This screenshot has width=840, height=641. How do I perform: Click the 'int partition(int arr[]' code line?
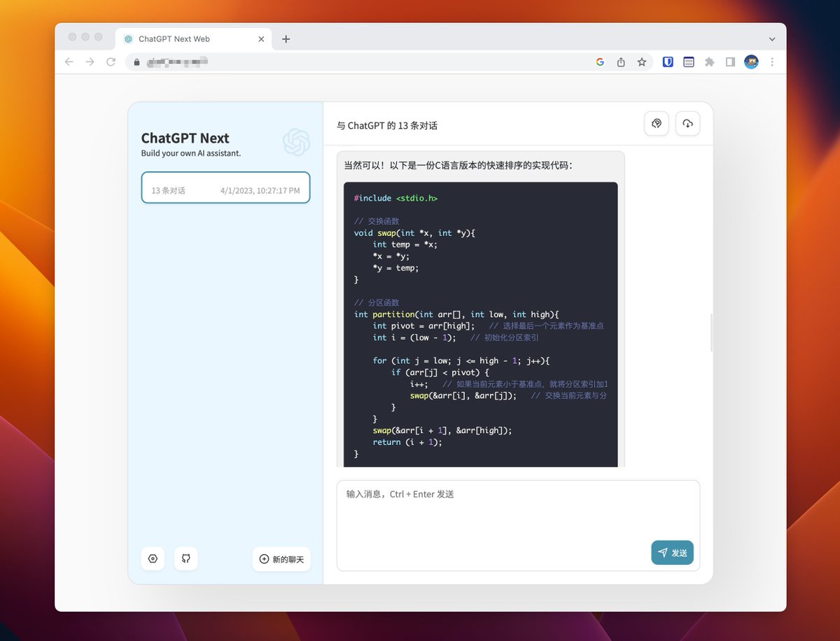[457, 314]
